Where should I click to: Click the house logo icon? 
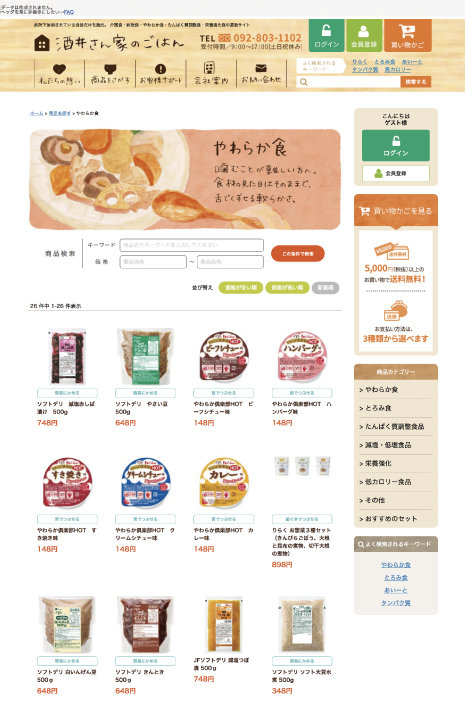point(42,43)
